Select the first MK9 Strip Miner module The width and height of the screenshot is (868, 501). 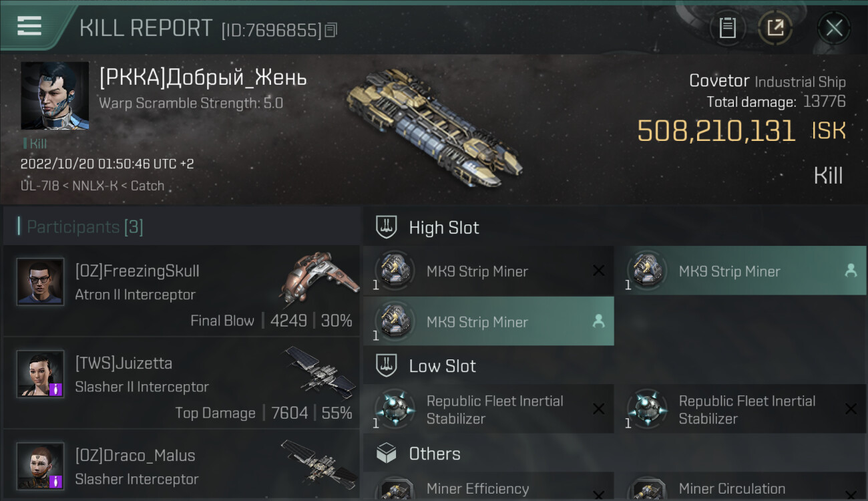(489, 271)
